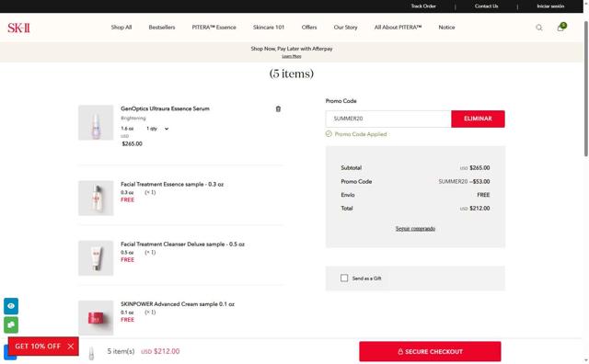Screen dimensions: 589x364
Task: Open All About PITERA menu item
Action: (x=398, y=28)
